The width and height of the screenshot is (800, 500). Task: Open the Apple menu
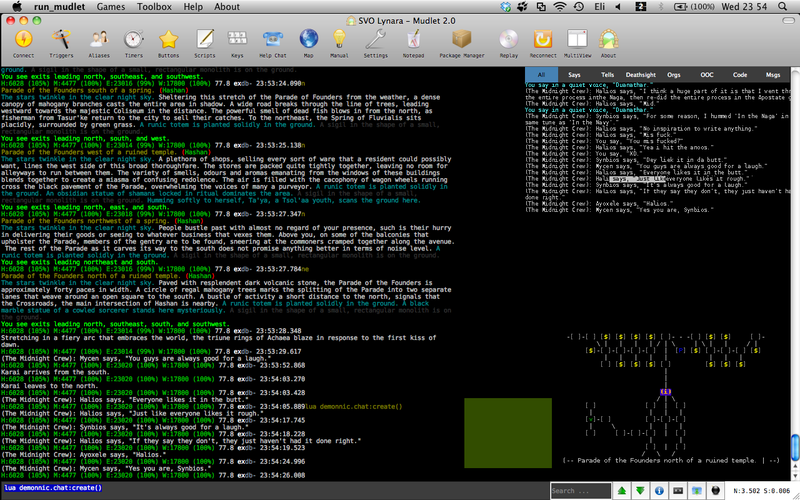pos(16,7)
